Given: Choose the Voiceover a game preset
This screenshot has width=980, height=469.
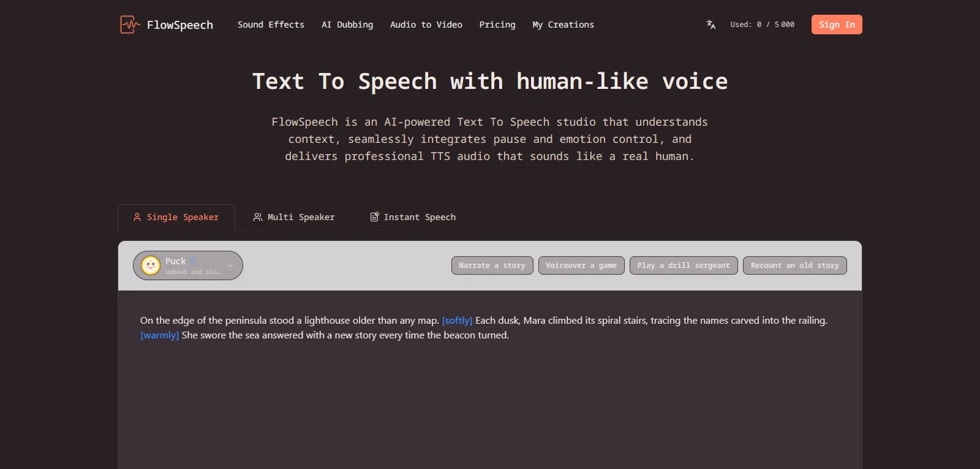Looking at the screenshot, I should coord(581,265).
